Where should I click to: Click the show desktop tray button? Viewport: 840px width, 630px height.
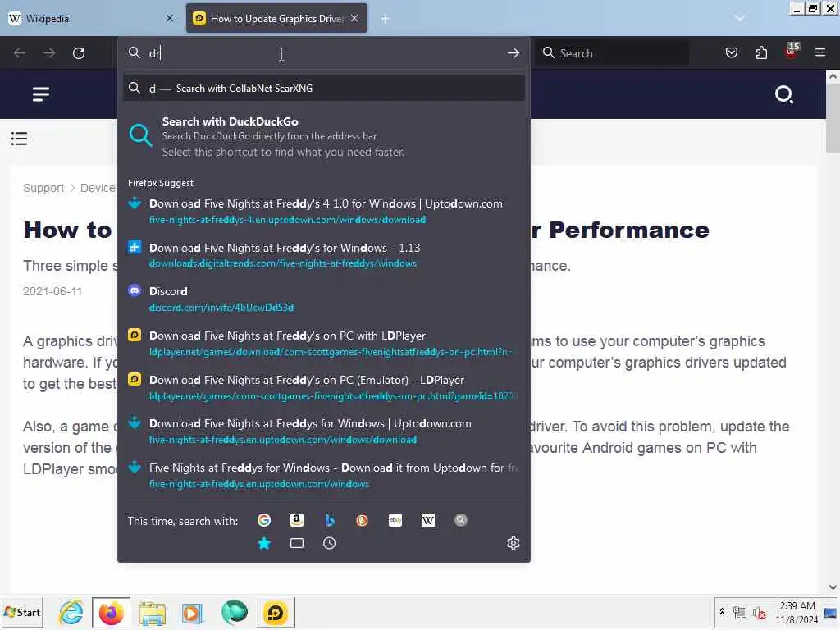click(831, 612)
